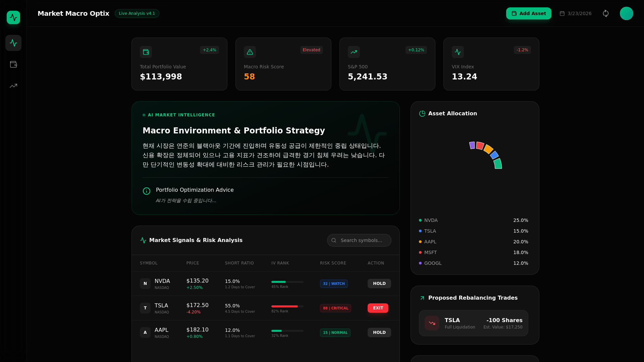Click the -100 Shares trade amount

(504, 320)
